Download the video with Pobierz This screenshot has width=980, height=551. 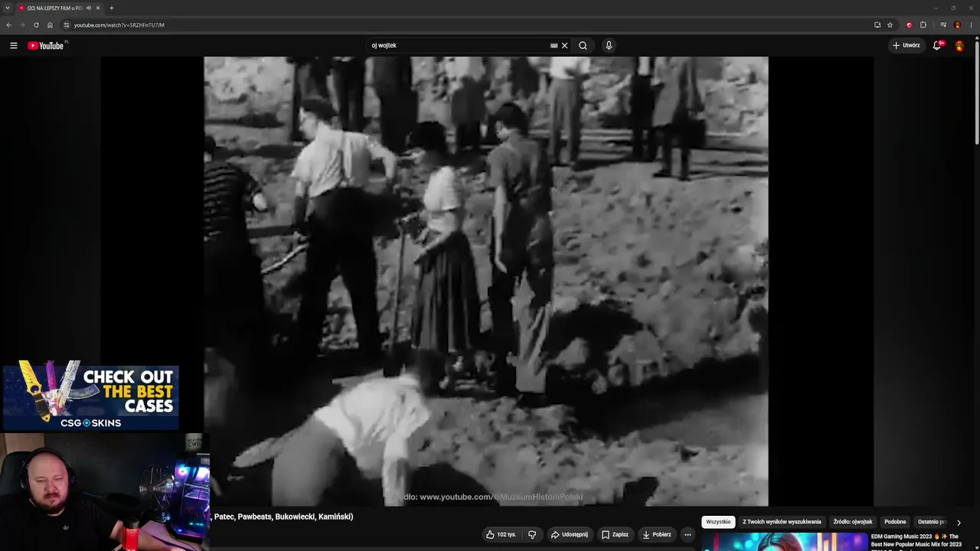pos(657,534)
